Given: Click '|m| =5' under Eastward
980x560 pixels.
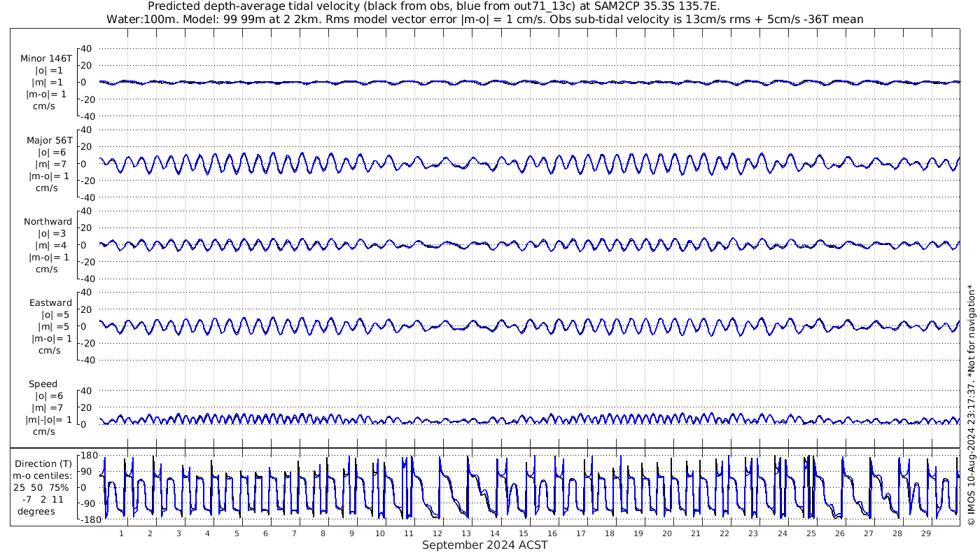Looking at the screenshot, I should click(52, 327).
